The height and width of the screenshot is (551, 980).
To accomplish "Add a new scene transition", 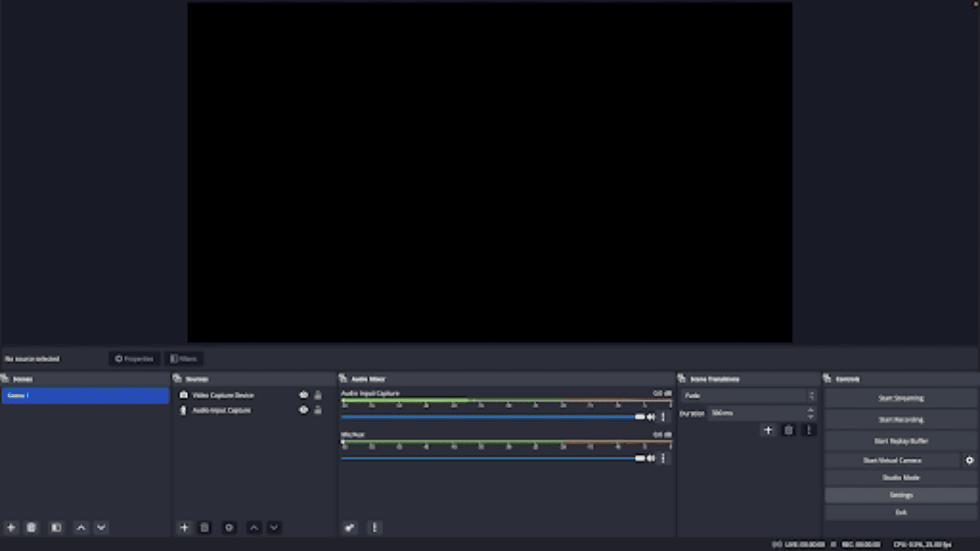I will pyautogui.click(x=768, y=430).
